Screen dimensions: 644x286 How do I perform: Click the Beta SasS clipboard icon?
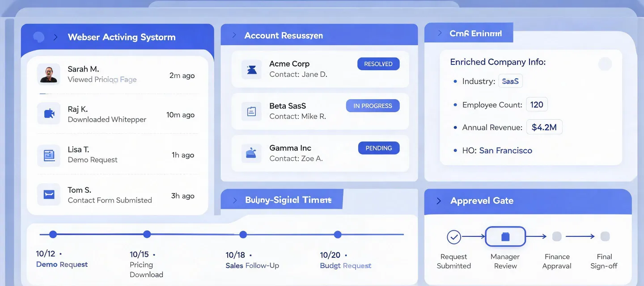click(251, 111)
